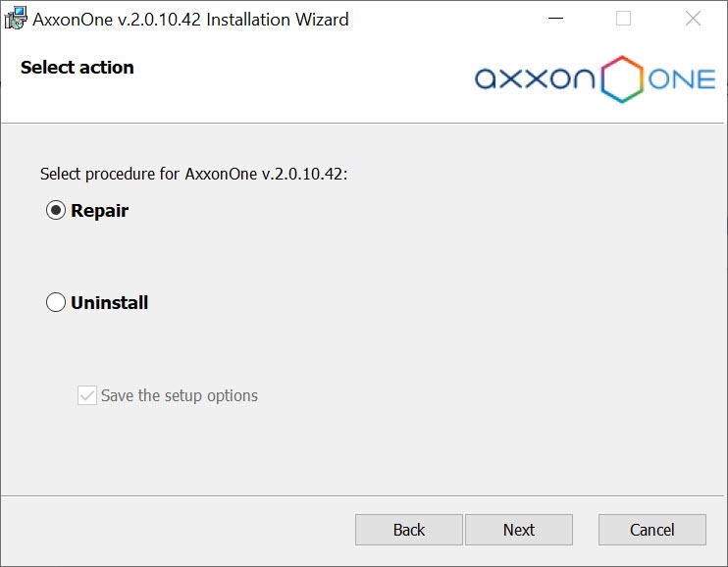The image size is (728, 567).
Task: Click the bold 'Uninstall' label text
Action: point(109,303)
